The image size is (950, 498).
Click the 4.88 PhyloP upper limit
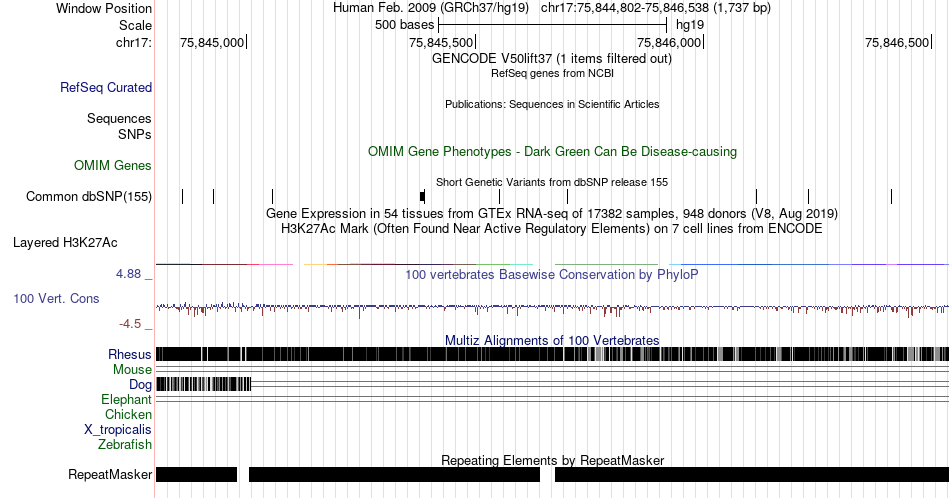click(x=128, y=274)
